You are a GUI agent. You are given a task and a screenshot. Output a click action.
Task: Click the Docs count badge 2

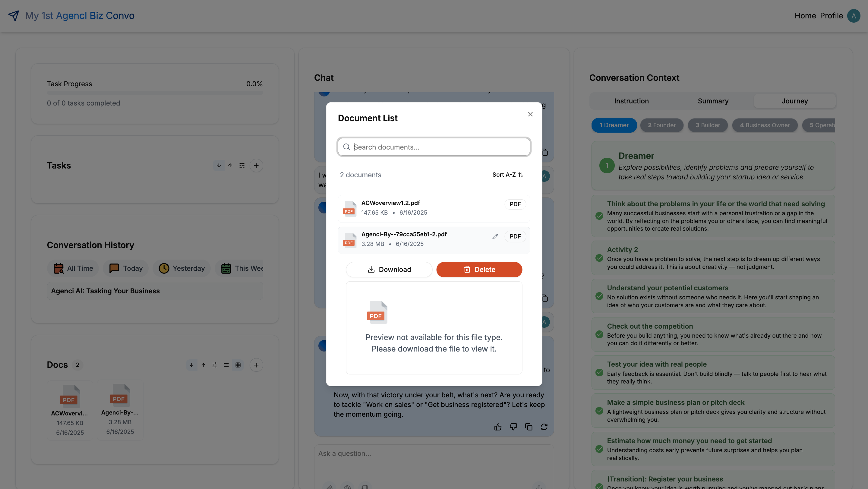(77, 365)
